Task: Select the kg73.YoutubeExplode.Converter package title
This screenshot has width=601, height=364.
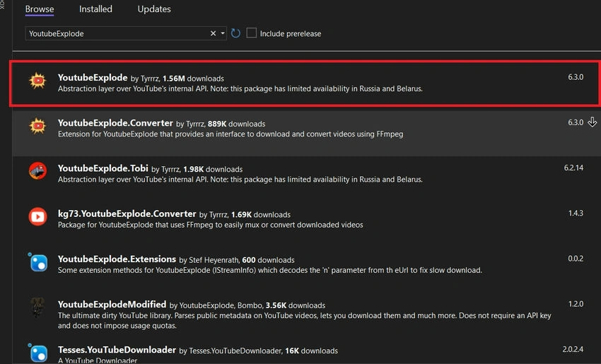Action: [x=127, y=213]
